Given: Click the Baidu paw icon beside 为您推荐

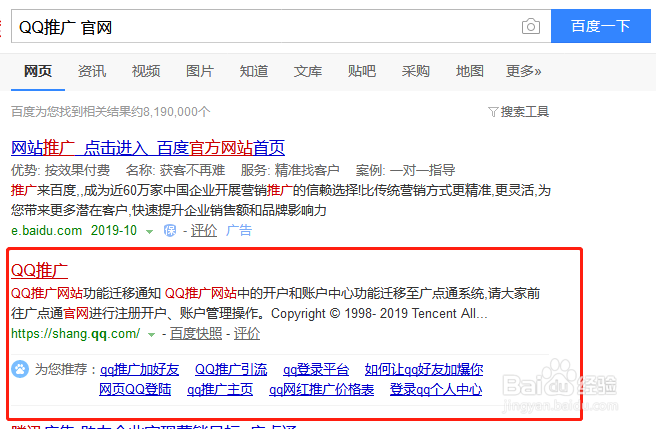Looking at the screenshot, I should [x=20, y=369].
